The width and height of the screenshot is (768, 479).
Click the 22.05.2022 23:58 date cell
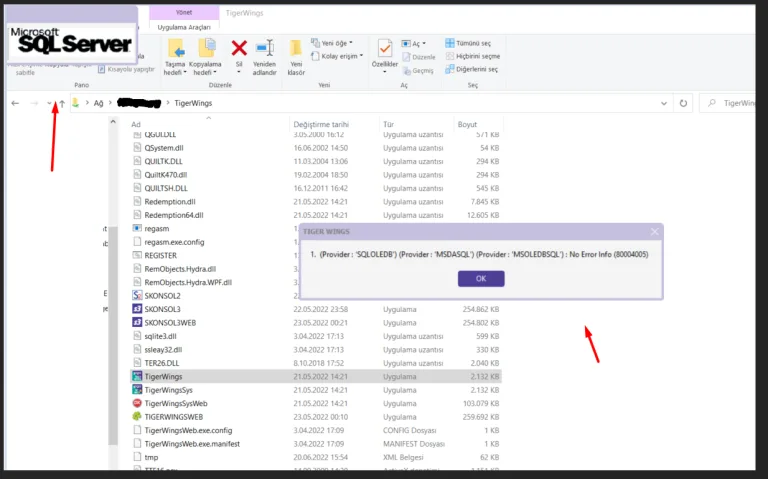tap(321, 310)
